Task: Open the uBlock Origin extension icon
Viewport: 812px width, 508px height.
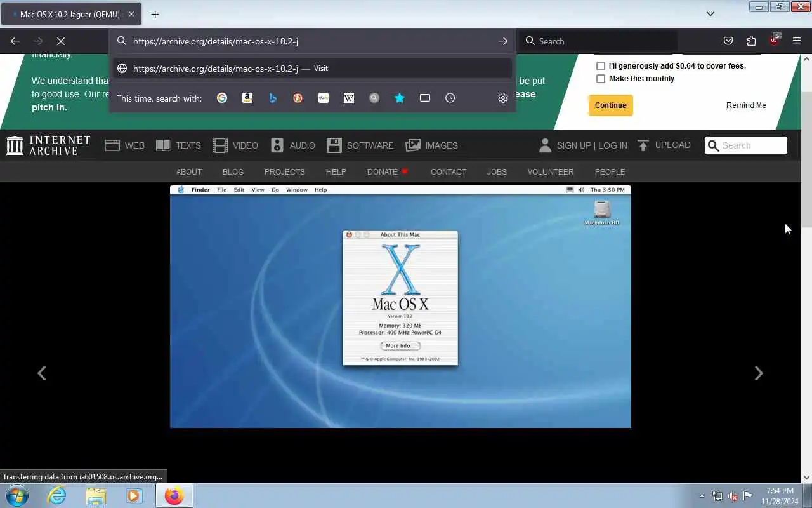Action: tap(774, 40)
